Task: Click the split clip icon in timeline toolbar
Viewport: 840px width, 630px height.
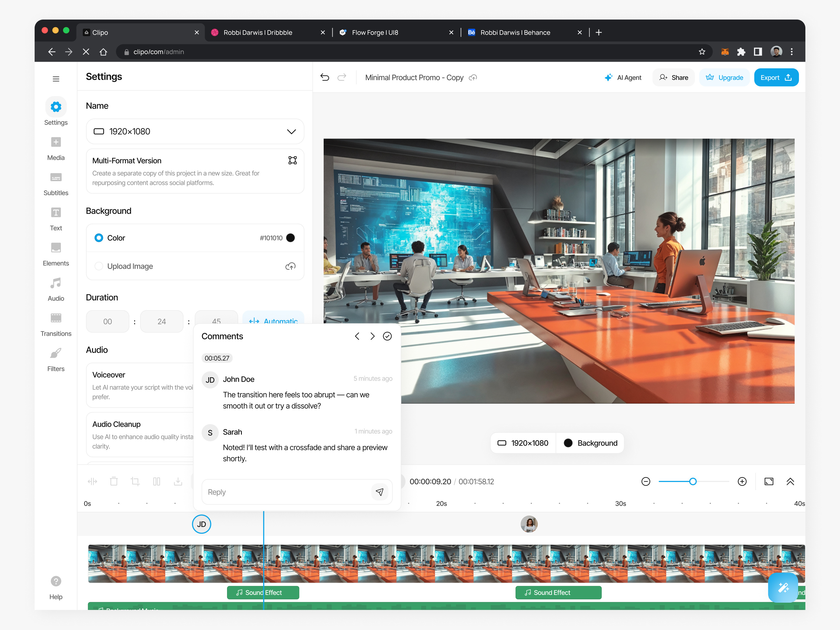Action: (x=92, y=481)
